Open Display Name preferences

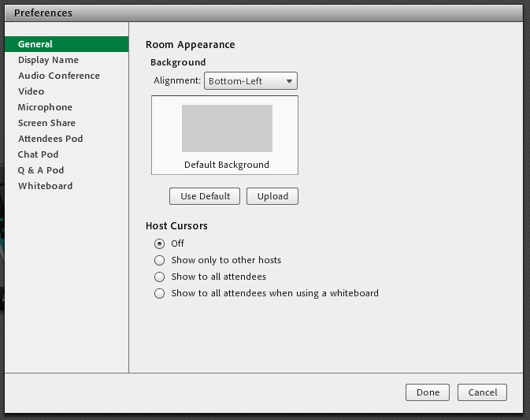pyautogui.click(x=48, y=60)
